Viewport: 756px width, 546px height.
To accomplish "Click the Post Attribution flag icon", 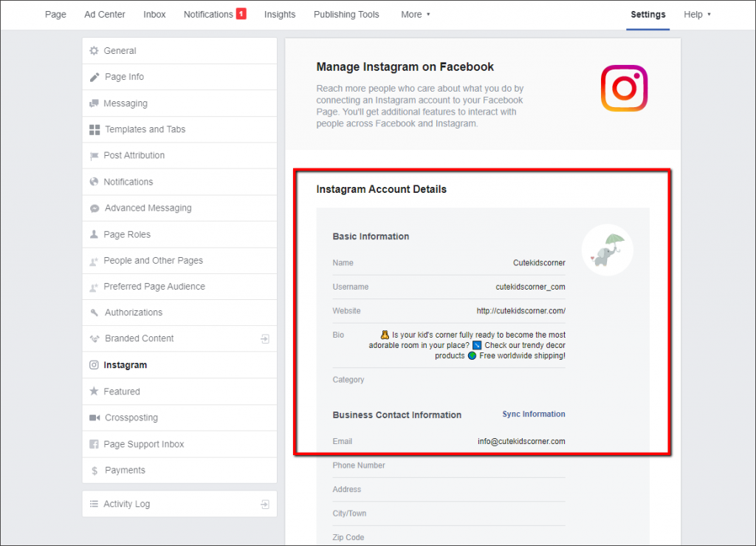I will [94, 156].
